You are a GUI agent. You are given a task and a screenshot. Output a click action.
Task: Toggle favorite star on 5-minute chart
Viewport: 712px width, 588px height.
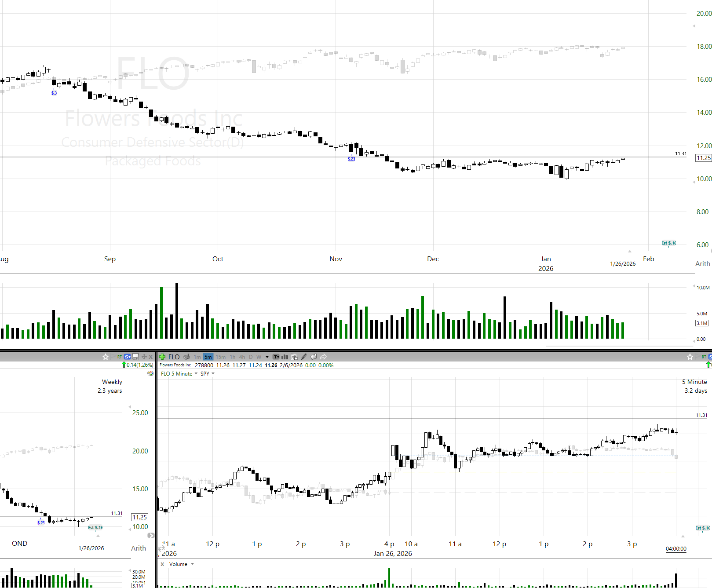pyautogui.click(x=690, y=357)
